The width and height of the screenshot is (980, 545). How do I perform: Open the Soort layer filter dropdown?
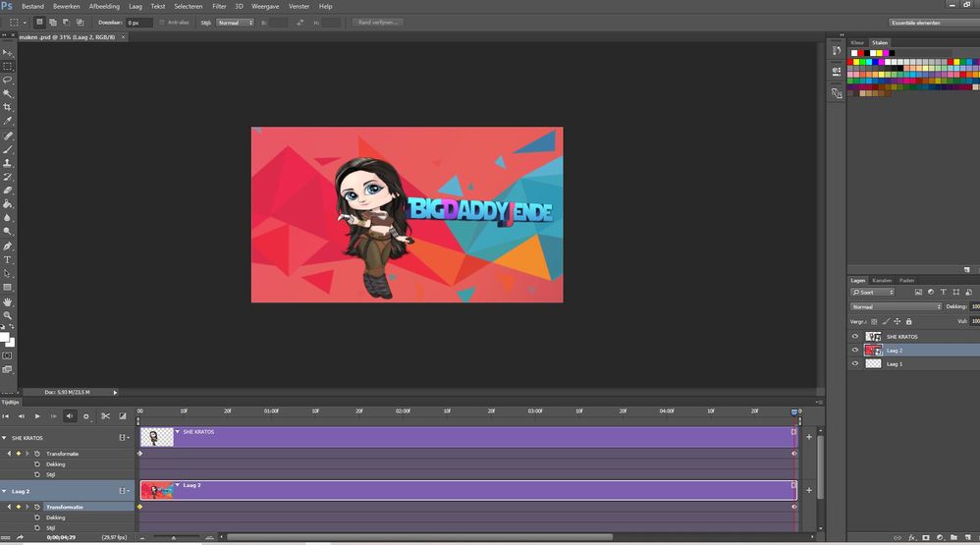(873, 292)
